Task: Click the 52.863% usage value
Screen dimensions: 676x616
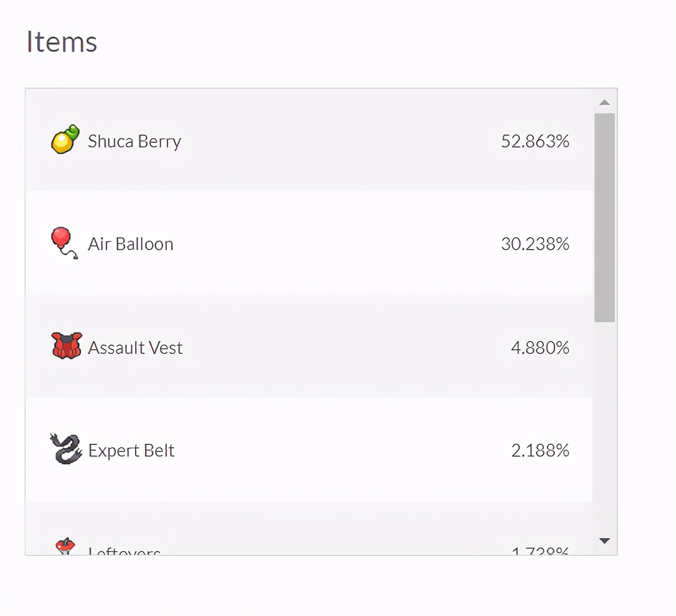Action: click(535, 142)
